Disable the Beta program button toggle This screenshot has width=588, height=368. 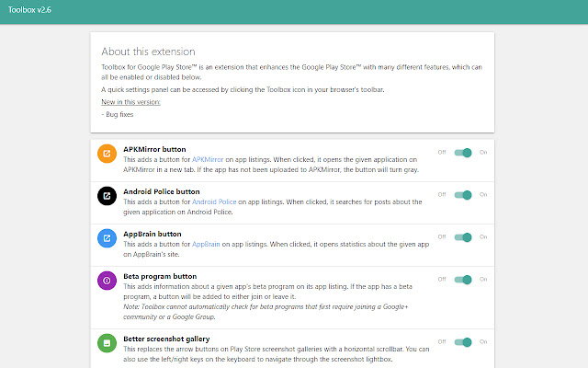tap(463, 280)
